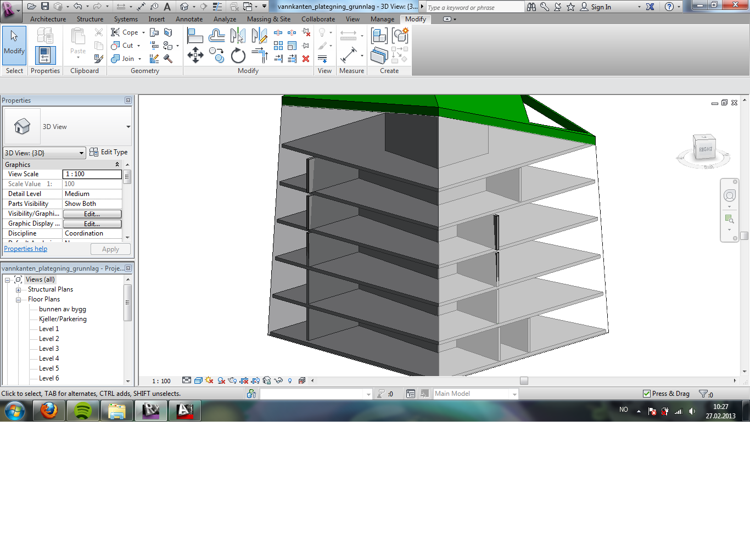Click the Rotate tool icon

(238, 55)
